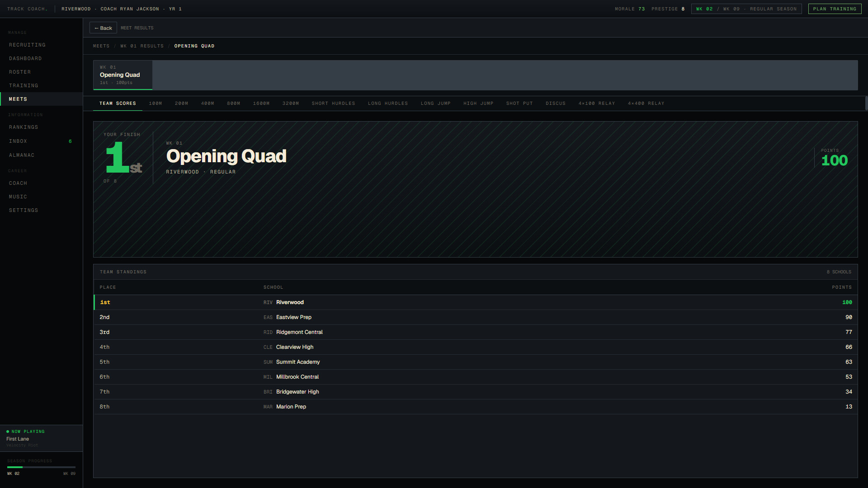
Task: Click the season progress bar
Action: tap(41, 467)
